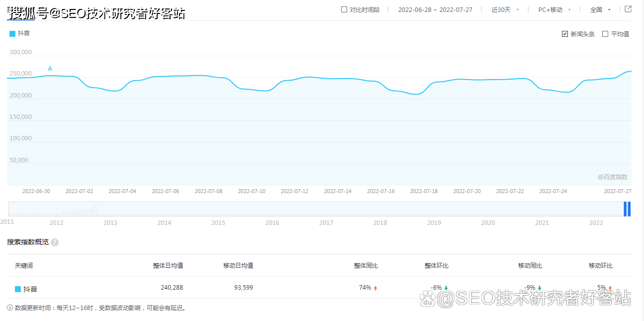Screen dimensions: 644x321
Task: Click the green down arrow beside -9%
Action: [x=540, y=287]
